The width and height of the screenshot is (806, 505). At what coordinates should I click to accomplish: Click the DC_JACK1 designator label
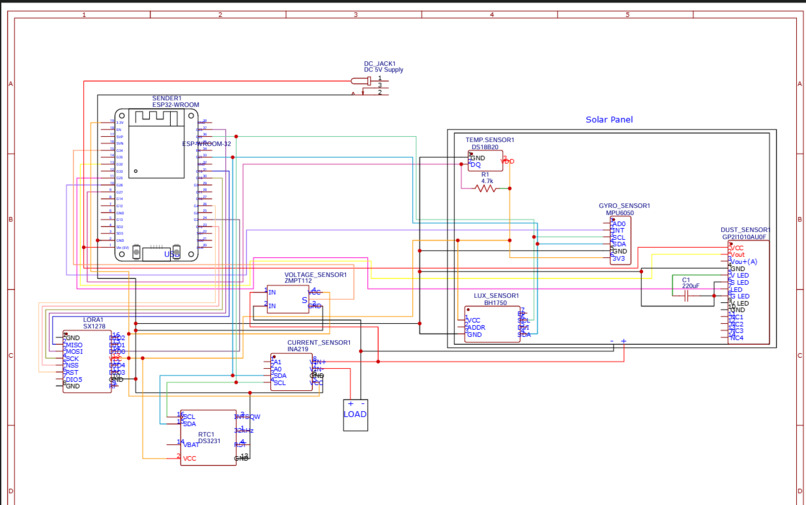point(380,64)
